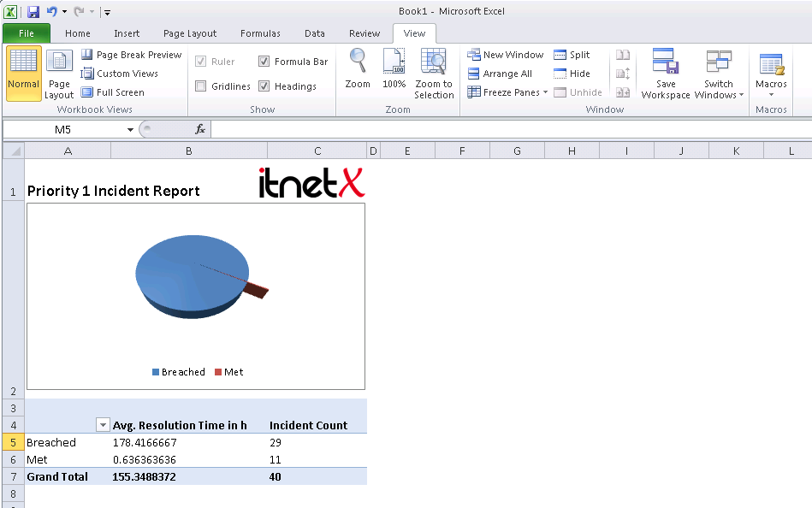Click the Name Box showing M5
812x508 pixels.
click(x=64, y=129)
